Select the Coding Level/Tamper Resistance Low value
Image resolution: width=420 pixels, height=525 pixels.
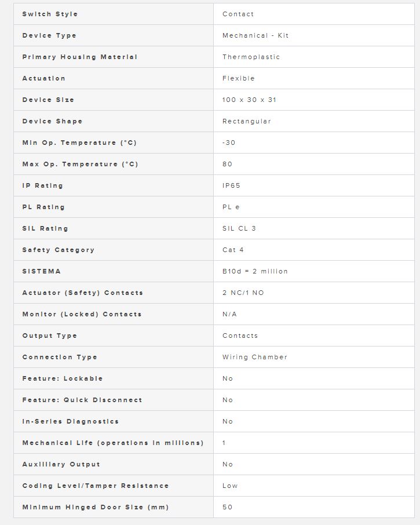coord(230,486)
